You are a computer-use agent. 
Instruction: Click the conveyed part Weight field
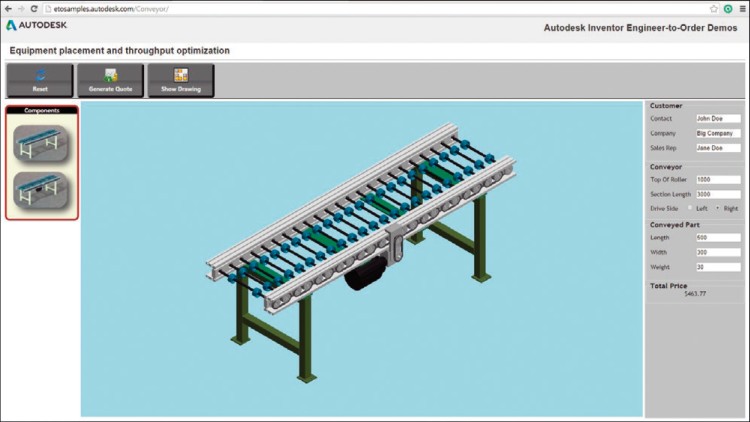coord(718,267)
